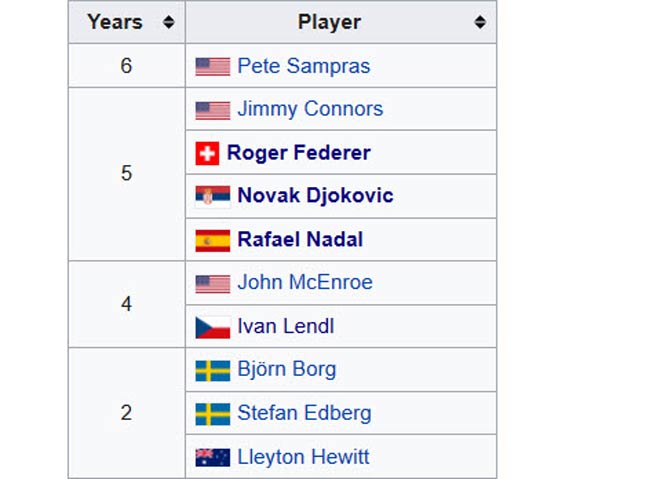Click the Swedish flag by Stefan Edberg
This screenshot has height=479, width=660.
pyautogui.click(x=213, y=414)
